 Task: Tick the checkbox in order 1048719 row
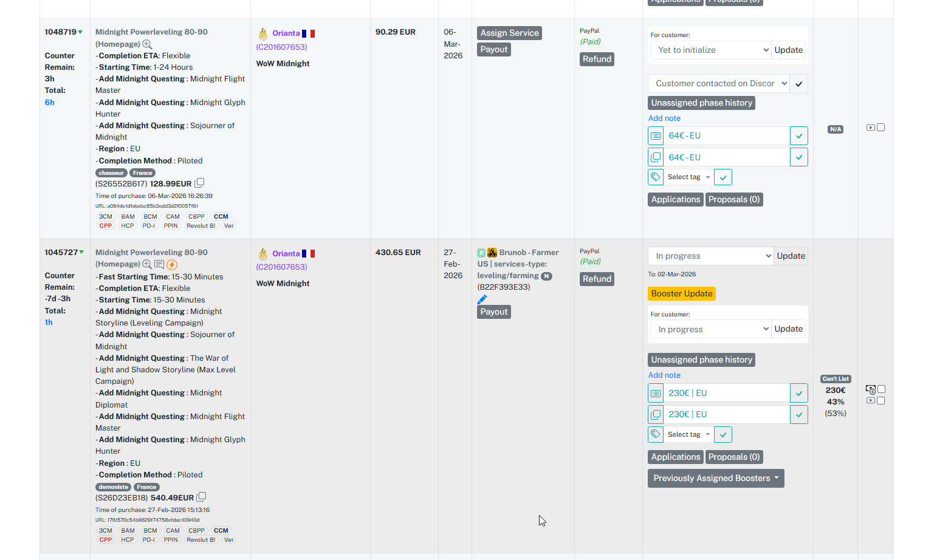(x=881, y=128)
